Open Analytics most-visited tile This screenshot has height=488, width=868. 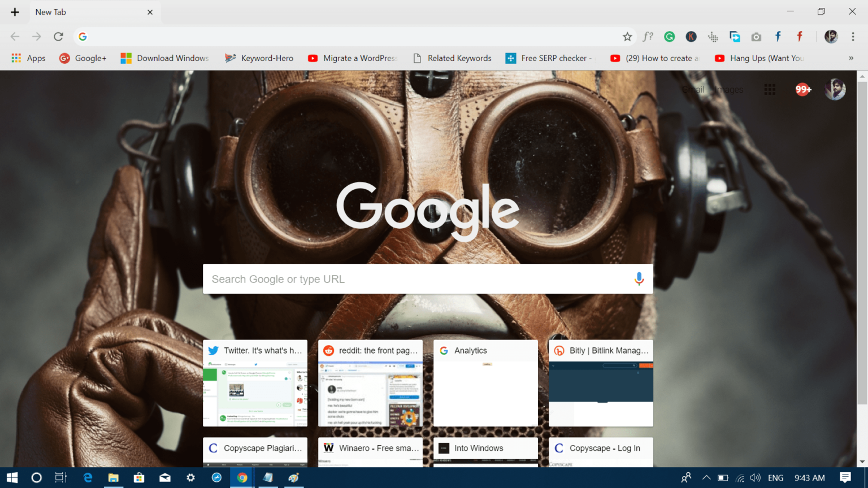tap(486, 383)
